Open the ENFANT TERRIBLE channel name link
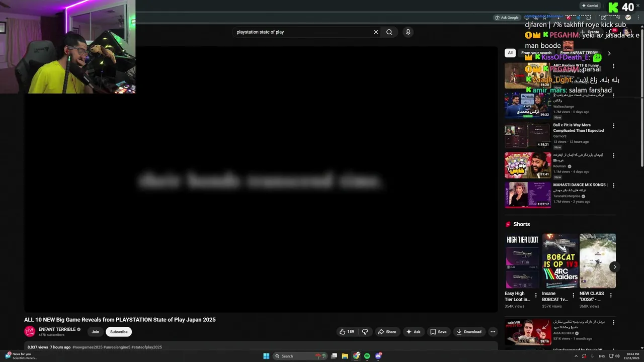This screenshot has height=362, width=644. 57,329
